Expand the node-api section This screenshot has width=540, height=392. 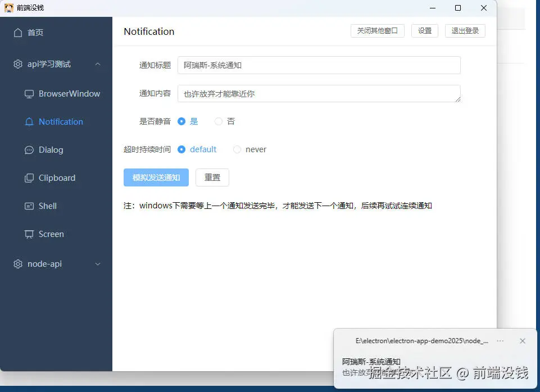click(x=98, y=264)
